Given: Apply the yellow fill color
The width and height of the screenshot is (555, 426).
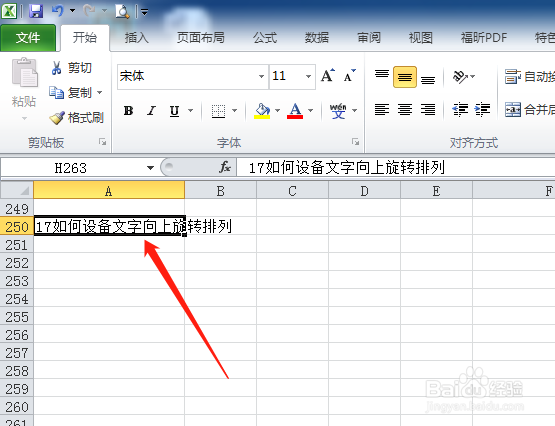Looking at the screenshot, I should click(x=262, y=111).
